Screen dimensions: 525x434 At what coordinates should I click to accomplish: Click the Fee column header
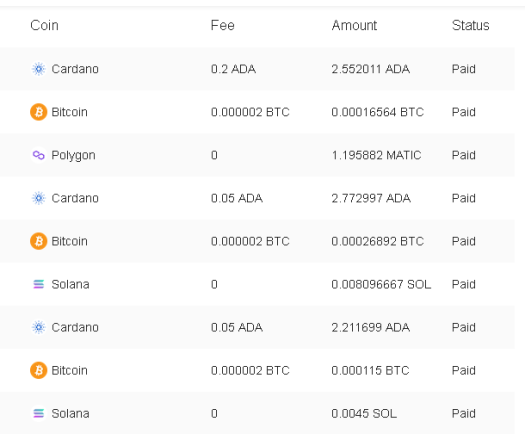coord(223,25)
